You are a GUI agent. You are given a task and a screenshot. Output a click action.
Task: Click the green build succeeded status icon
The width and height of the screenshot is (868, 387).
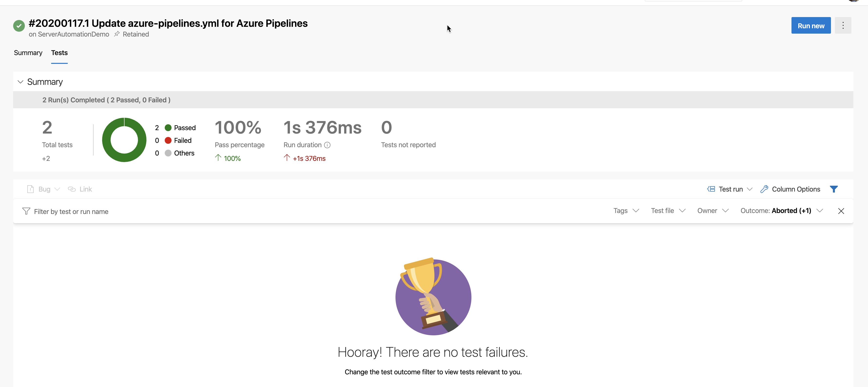(19, 26)
